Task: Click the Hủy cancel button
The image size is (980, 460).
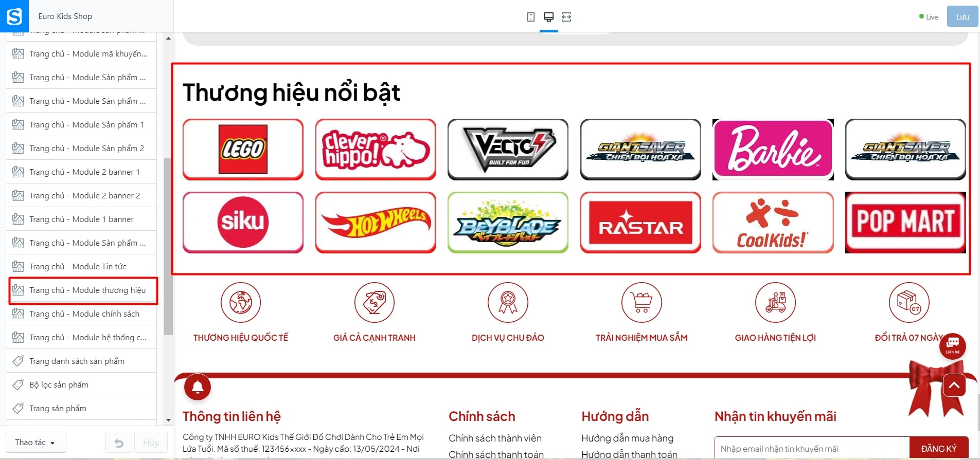Action: pyautogui.click(x=151, y=443)
